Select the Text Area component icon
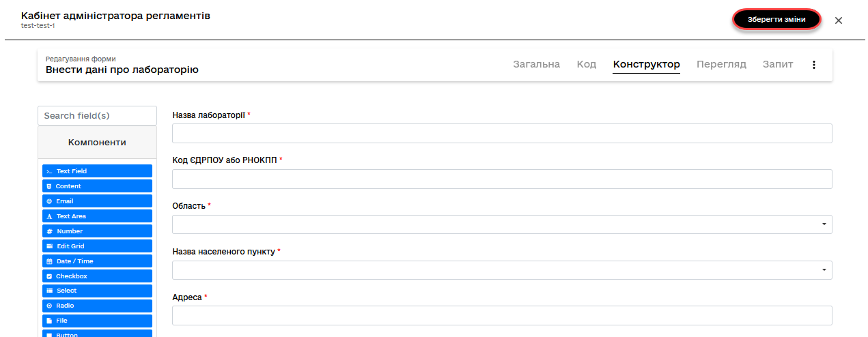Image resolution: width=868 pixels, height=337 pixels. (49, 216)
